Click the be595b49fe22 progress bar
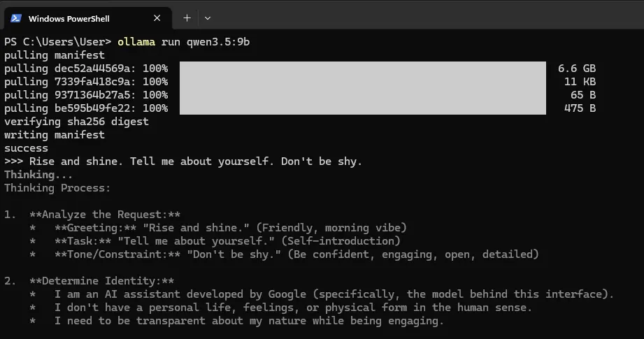644x339 pixels. 362,108
